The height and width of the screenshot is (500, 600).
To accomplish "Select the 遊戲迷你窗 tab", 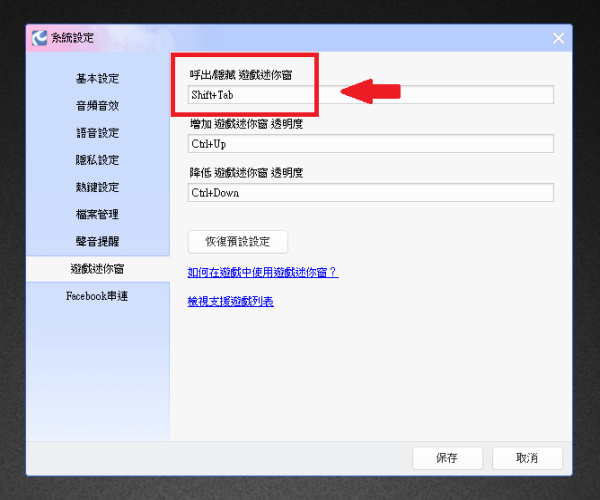I will pos(97,269).
